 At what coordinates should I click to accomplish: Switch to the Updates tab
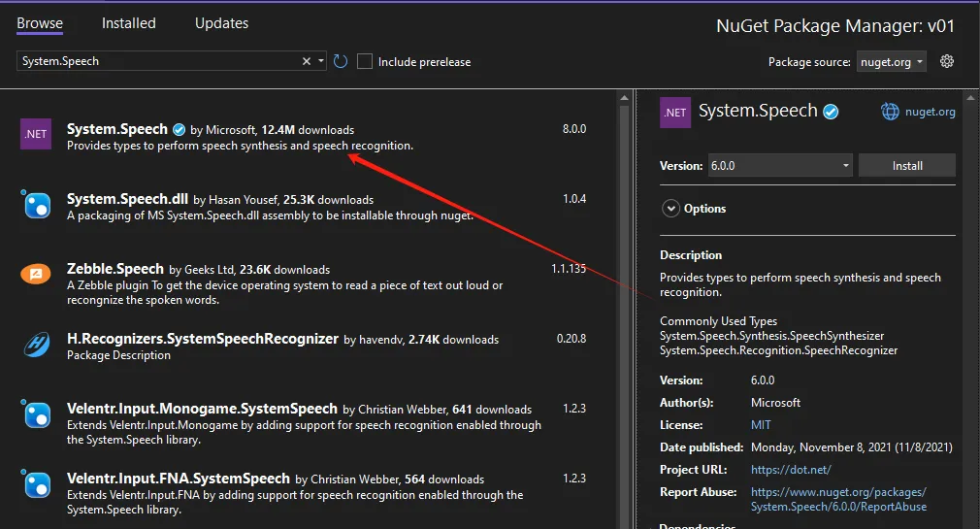point(221,23)
